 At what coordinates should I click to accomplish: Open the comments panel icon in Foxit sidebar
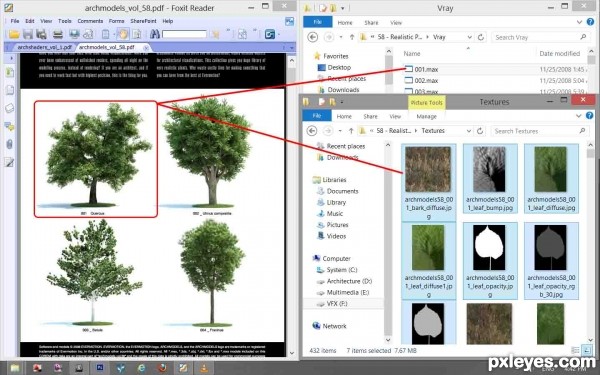[x=10, y=126]
